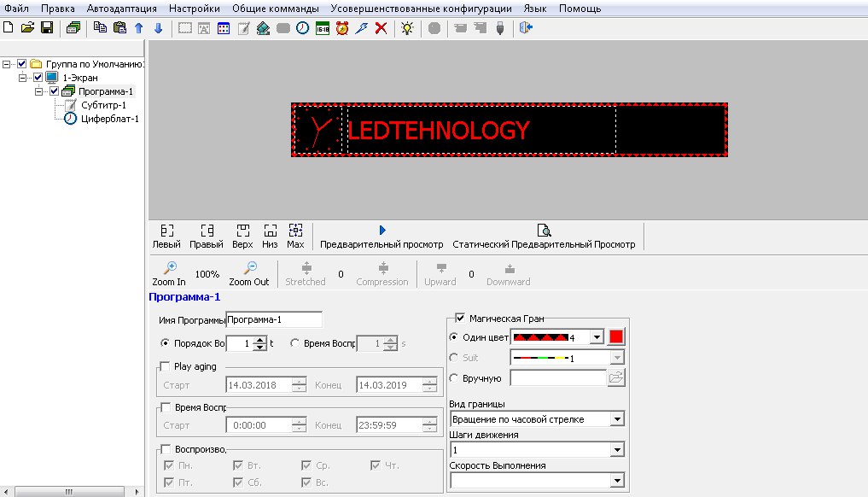Open the Шаги движения dropdown

tap(617, 450)
